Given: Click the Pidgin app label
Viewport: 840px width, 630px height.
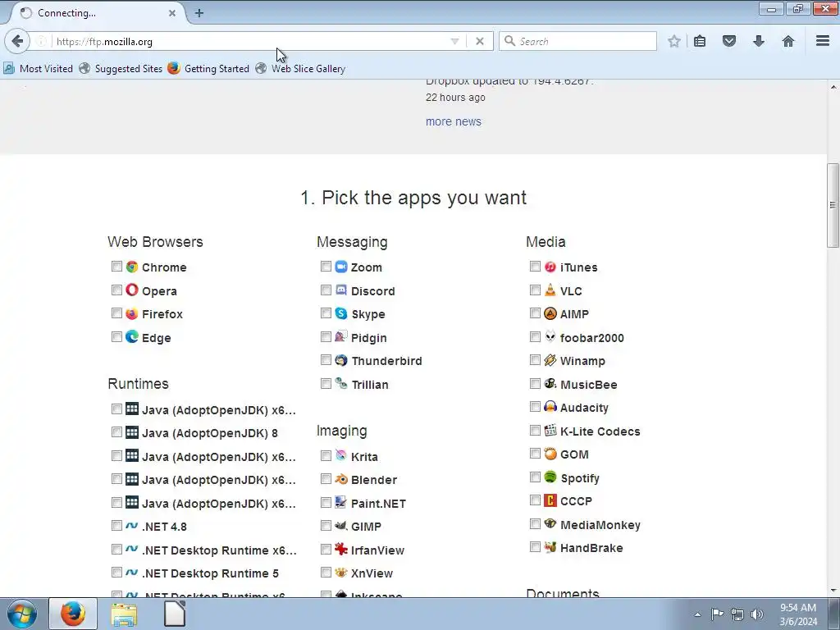Looking at the screenshot, I should click(x=368, y=337).
